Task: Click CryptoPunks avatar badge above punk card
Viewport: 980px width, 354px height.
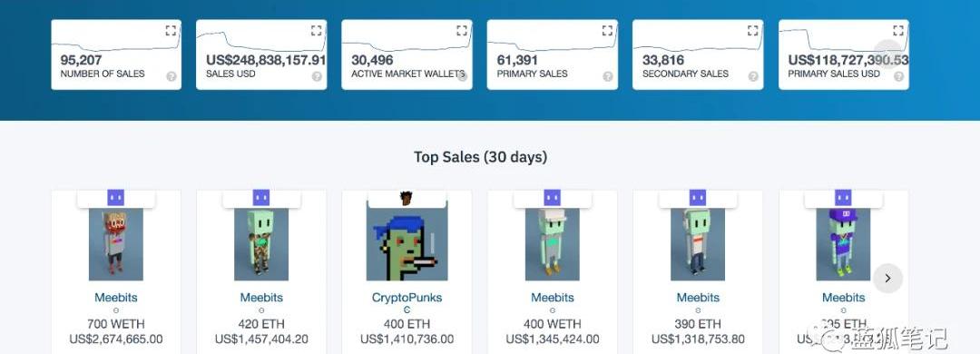Action: click(407, 198)
